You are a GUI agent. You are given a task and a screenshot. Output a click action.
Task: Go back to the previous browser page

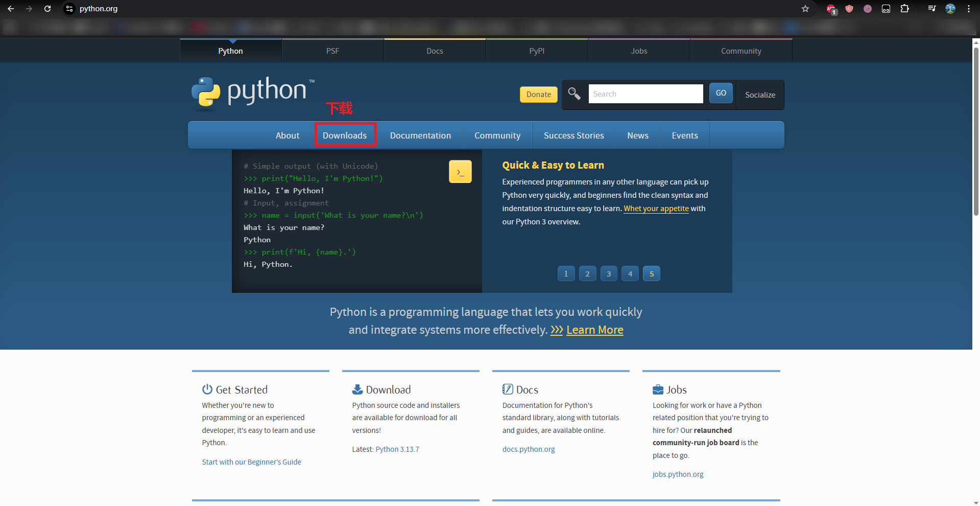[x=11, y=9]
